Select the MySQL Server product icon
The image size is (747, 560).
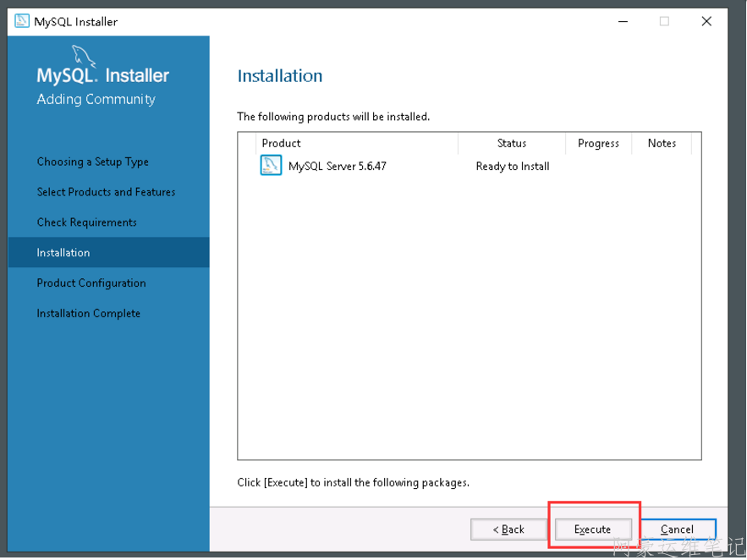coord(271,166)
